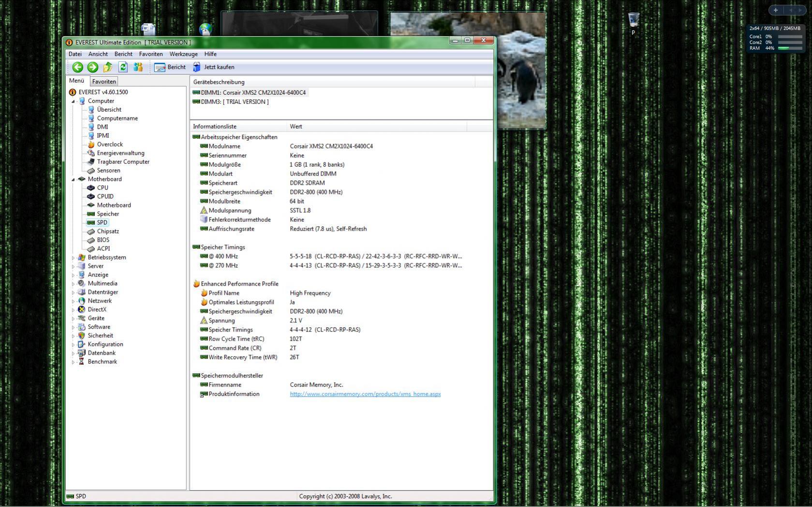Screen dimensions: 812x507
Task: Expand the Software tree node
Action: pos(74,327)
